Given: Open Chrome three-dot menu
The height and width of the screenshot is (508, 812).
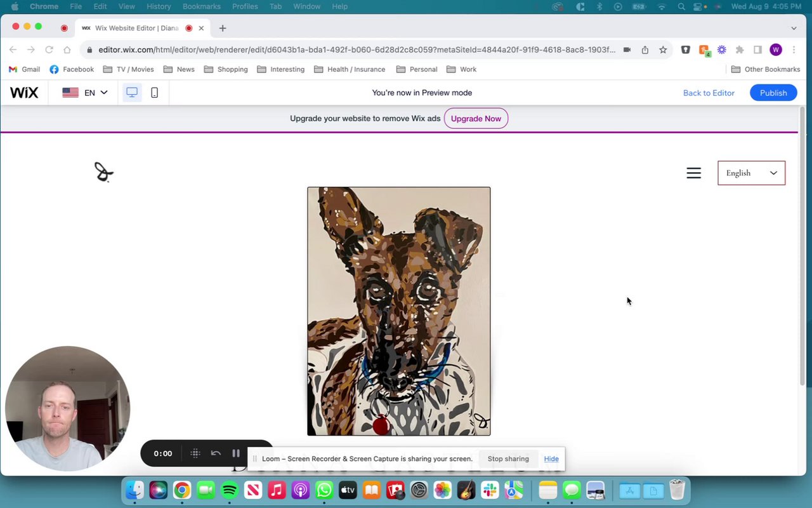Looking at the screenshot, I should [x=794, y=50].
